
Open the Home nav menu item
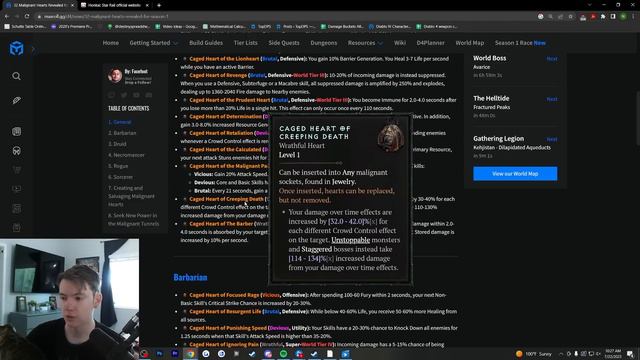pos(111,43)
